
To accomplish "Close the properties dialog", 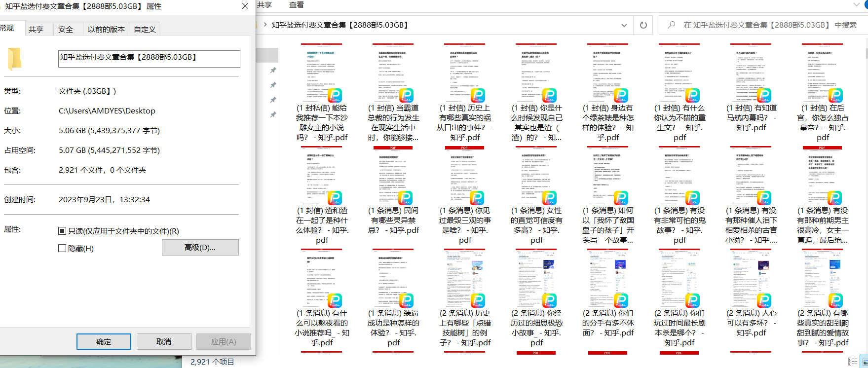I will click(x=245, y=6).
